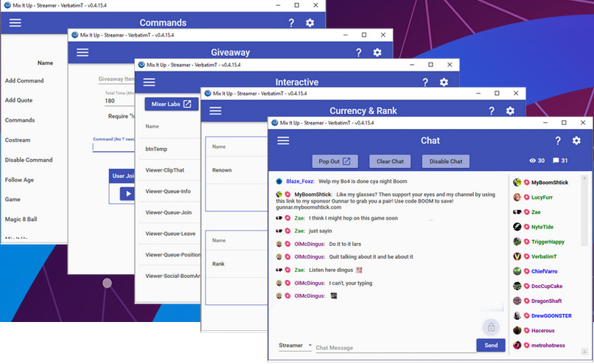Select Game in Commands list
The height and width of the screenshot is (364, 594).
(x=13, y=199)
